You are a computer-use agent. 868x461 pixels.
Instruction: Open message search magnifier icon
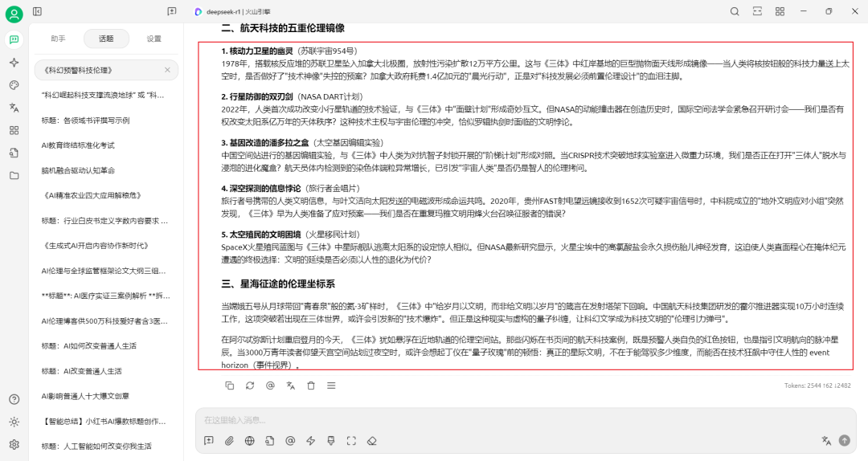tap(735, 11)
